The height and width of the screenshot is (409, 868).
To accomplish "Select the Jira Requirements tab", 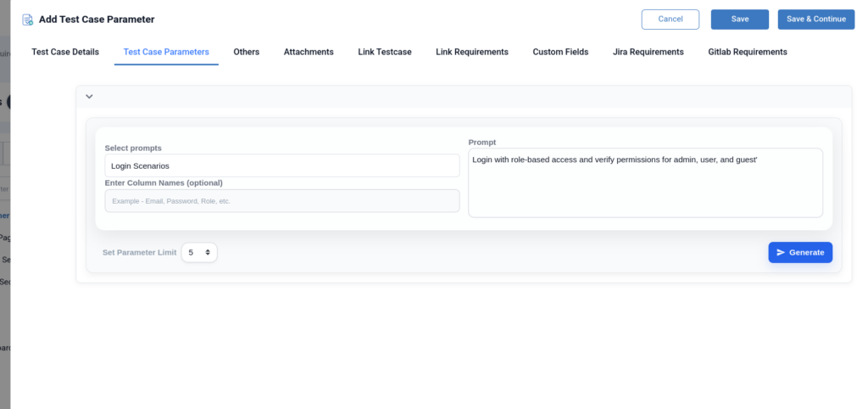I will pos(648,52).
